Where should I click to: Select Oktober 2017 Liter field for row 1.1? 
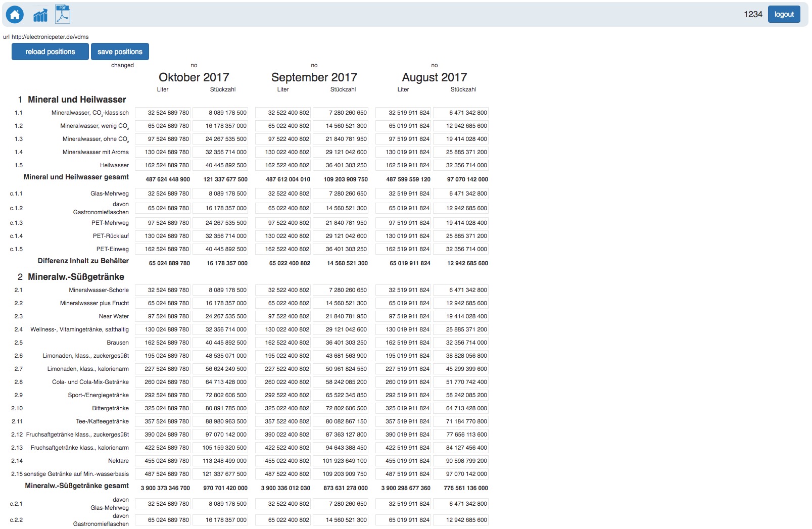(163, 113)
